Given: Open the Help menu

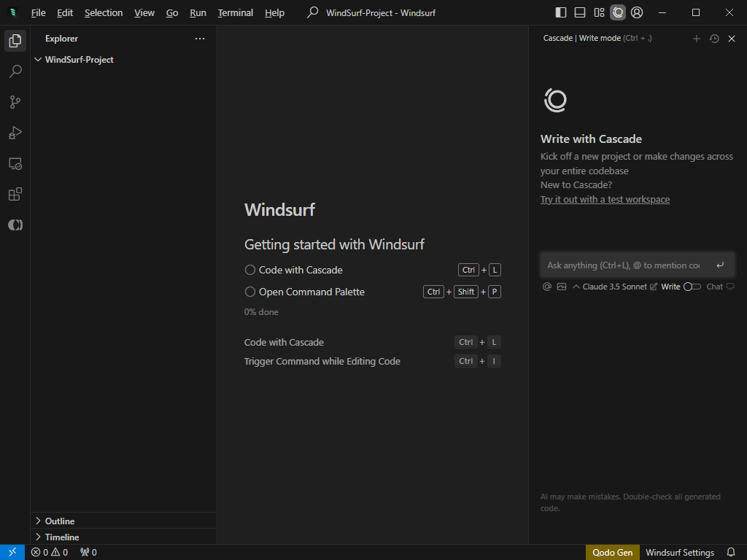Looking at the screenshot, I should [x=274, y=13].
